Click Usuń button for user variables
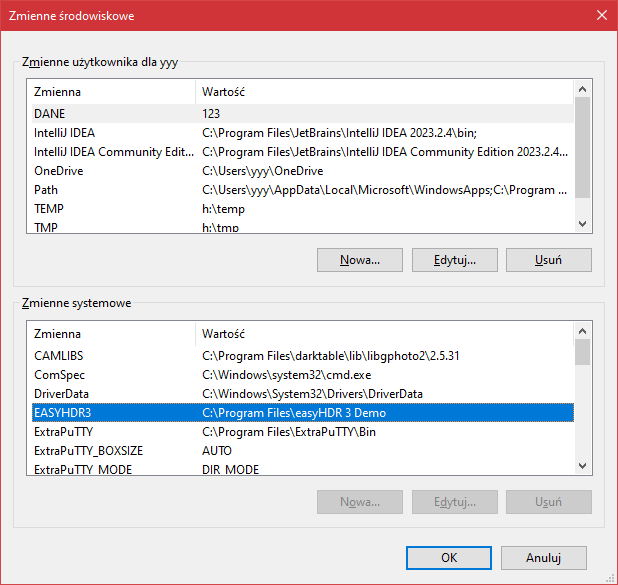 coord(548,260)
